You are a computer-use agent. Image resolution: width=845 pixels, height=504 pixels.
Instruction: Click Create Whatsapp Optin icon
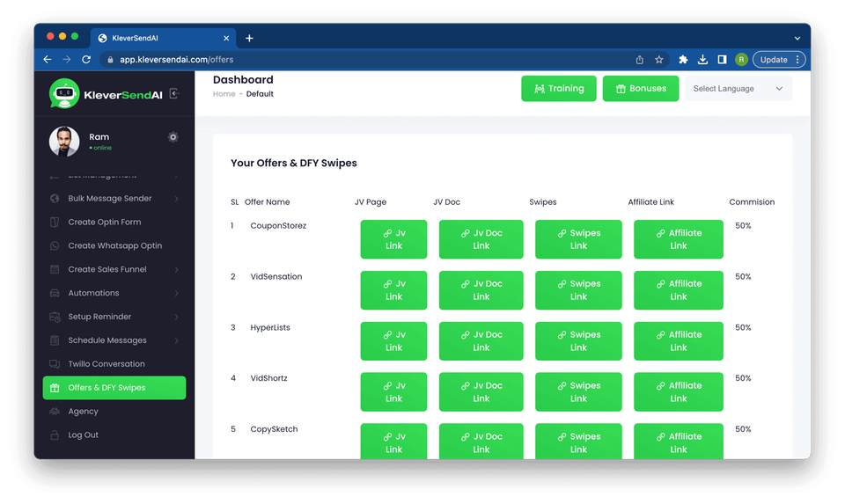pos(55,246)
